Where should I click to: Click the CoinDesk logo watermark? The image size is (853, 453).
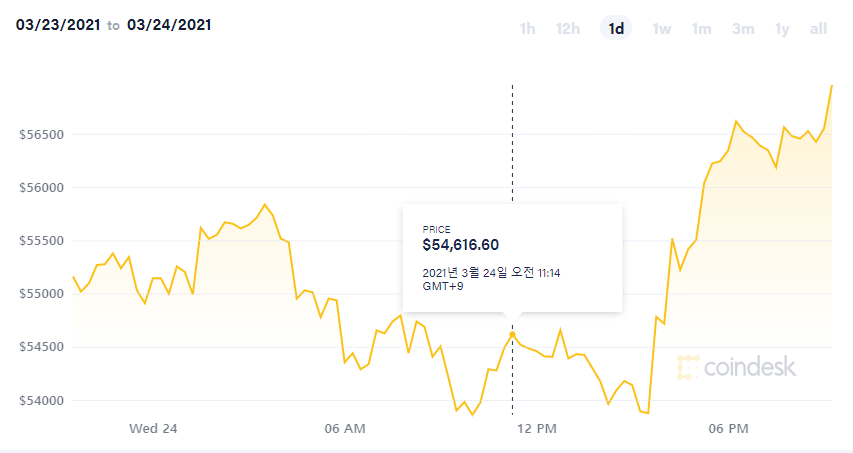pos(736,368)
